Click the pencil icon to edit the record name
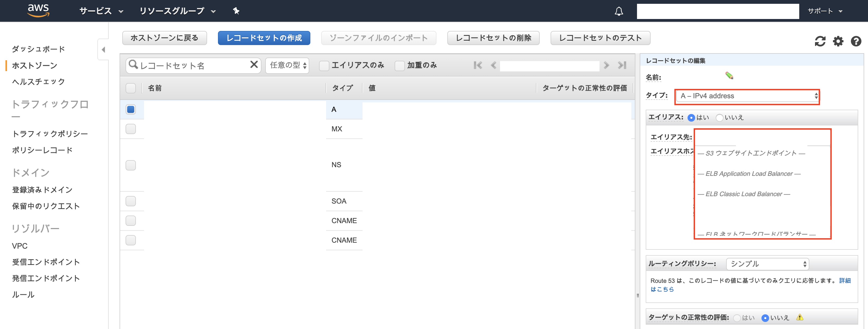The width and height of the screenshot is (868, 329). pyautogui.click(x=730, y=77)
